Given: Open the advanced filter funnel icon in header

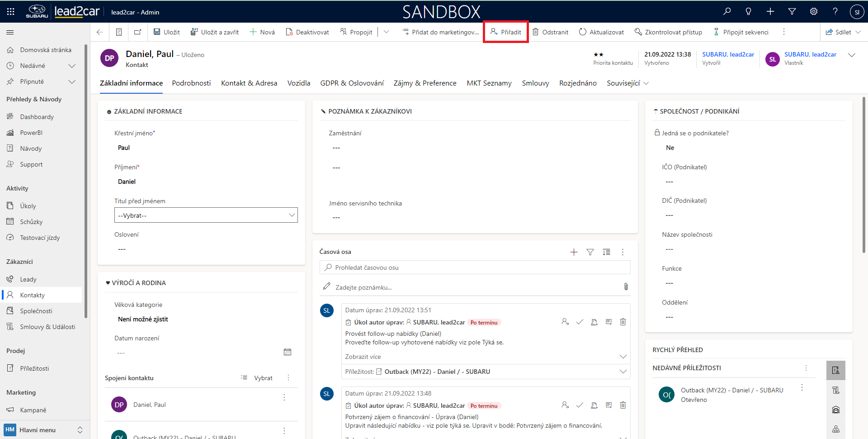Looking at the screenshot, I should coord(792,12).
